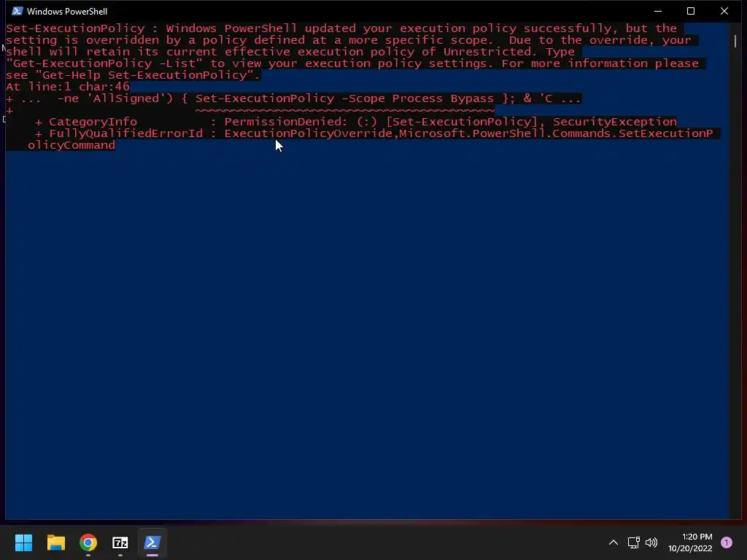
Task: Click the PowerShell vertical scrollbar thumb
Action: pyautogui.click(x=735, y=42)
